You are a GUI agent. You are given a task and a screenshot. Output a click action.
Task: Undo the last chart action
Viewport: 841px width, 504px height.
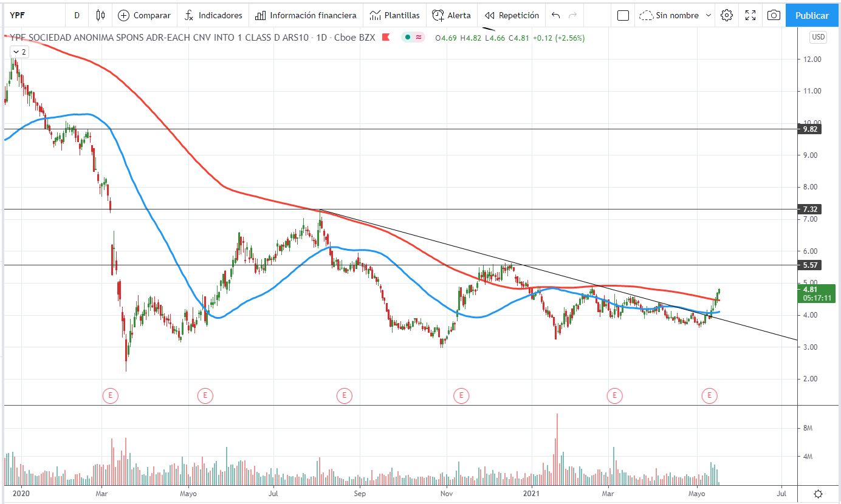coord(555,15)
